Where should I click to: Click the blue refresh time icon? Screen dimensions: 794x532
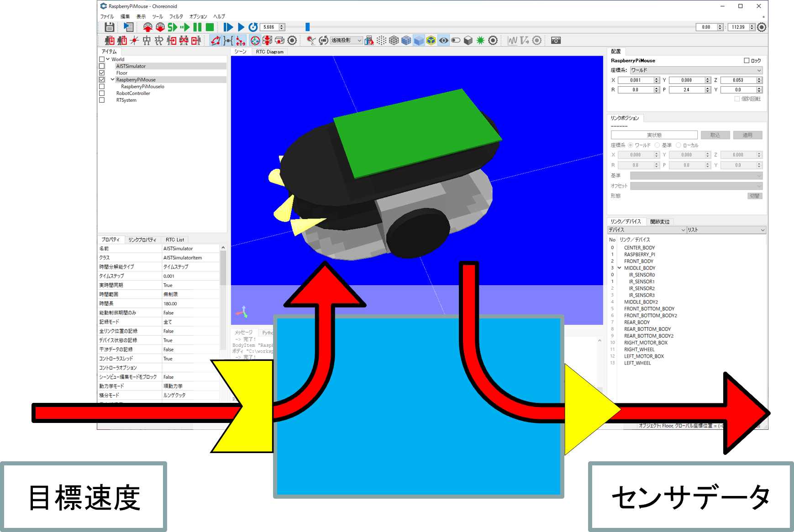point(253,27)
